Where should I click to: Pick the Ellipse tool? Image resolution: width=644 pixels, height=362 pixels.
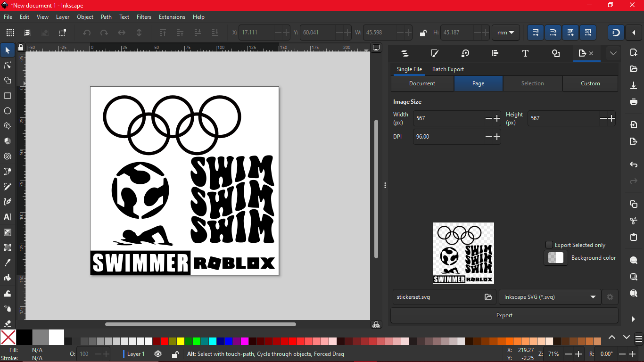tap(8, 111)
